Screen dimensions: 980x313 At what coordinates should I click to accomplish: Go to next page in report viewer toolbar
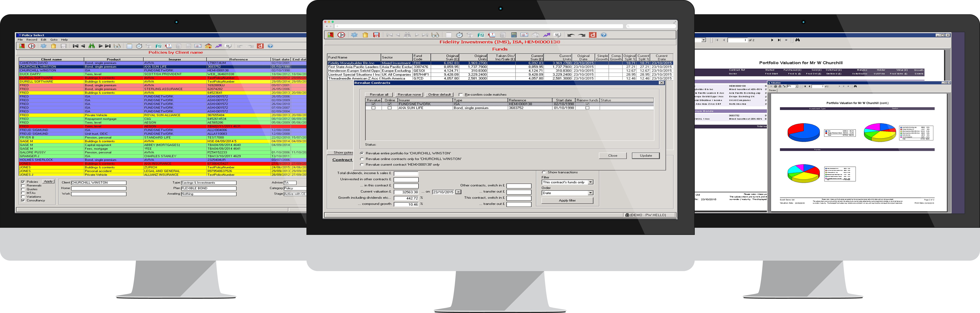(772, 40)
